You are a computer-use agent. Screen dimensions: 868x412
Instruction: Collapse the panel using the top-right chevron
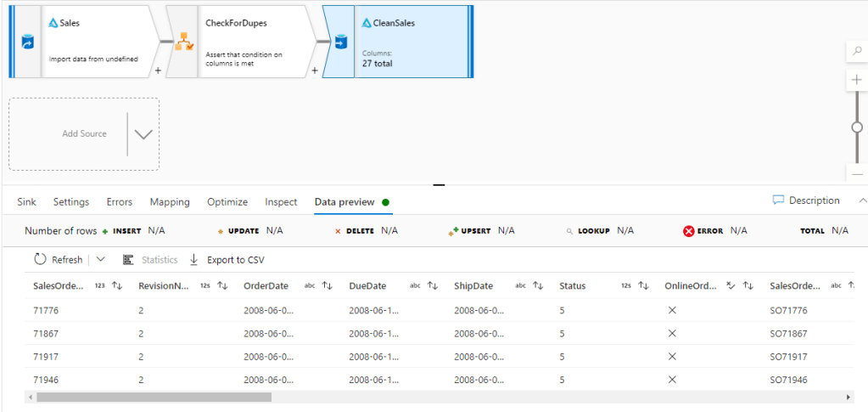pos(862,200)
